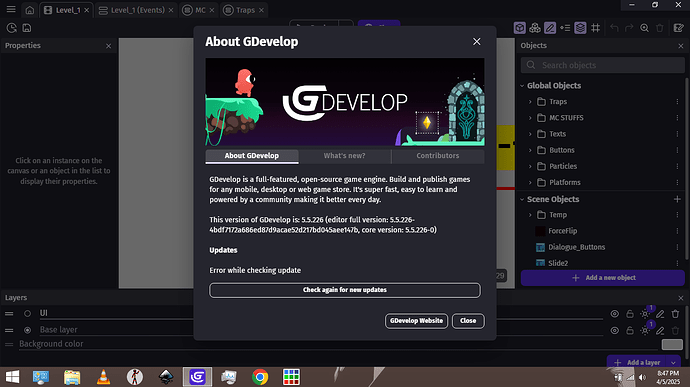690x387 pixels.
Task: Expand the Traps folder
Action: (530, 102)
